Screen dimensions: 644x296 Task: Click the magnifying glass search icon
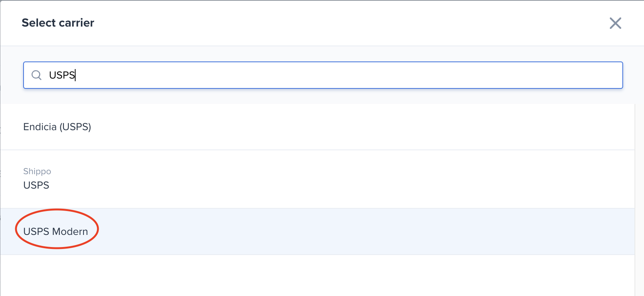click(x=36, y=75)
